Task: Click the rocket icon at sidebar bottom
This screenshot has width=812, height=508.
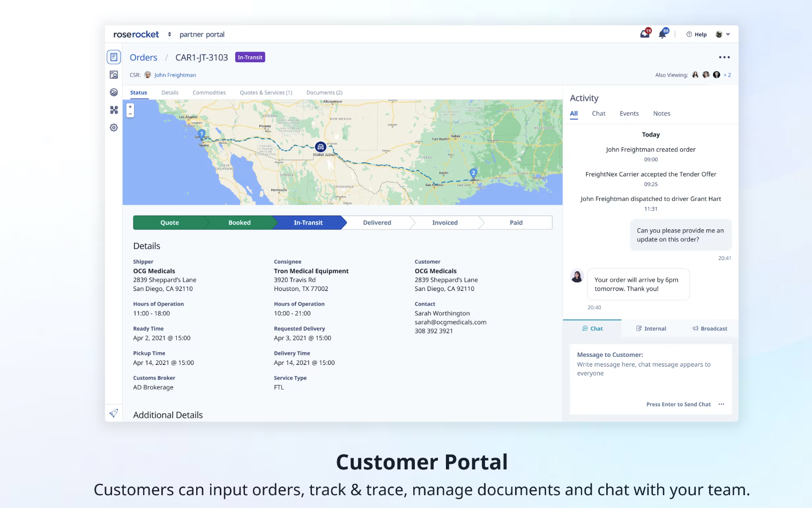Action: tap(114, 413)
